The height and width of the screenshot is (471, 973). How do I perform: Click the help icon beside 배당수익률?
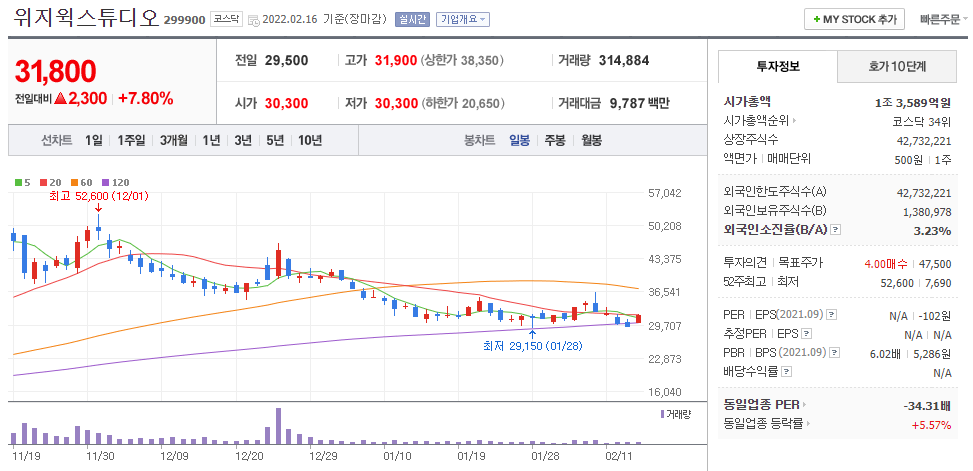786,372
